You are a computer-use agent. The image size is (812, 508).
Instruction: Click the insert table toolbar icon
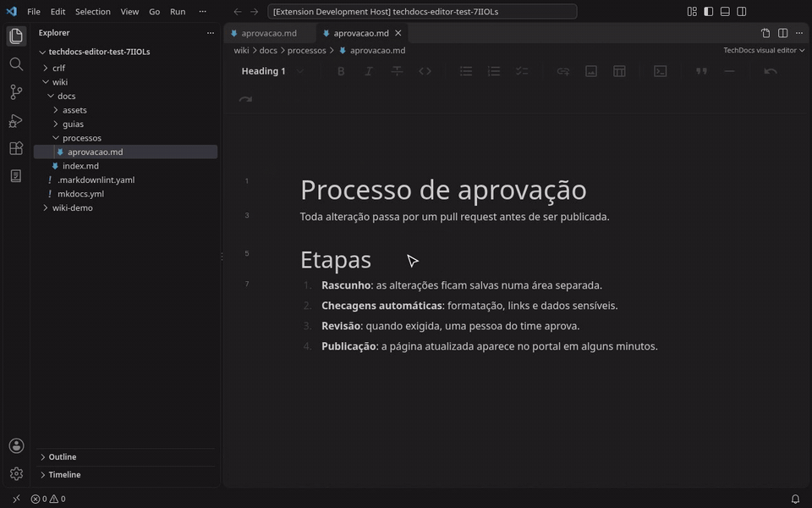click(619, 71)
